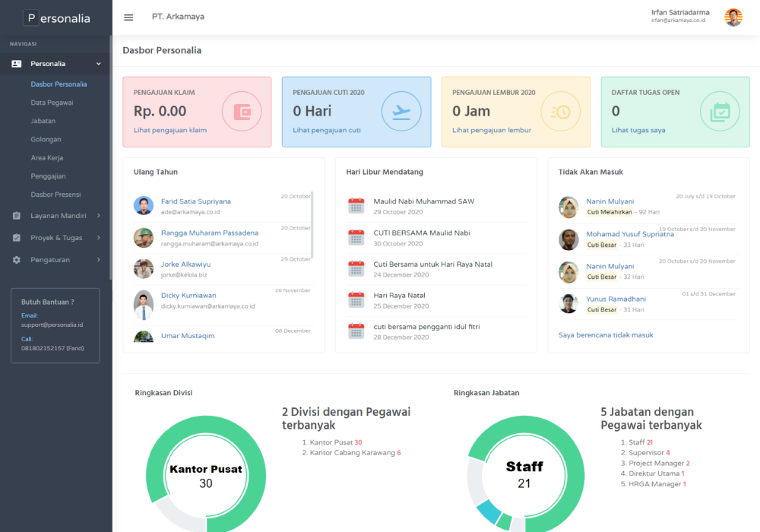
Task: Collapse the Personalia sidebar section
Action: tap(98, 64)
